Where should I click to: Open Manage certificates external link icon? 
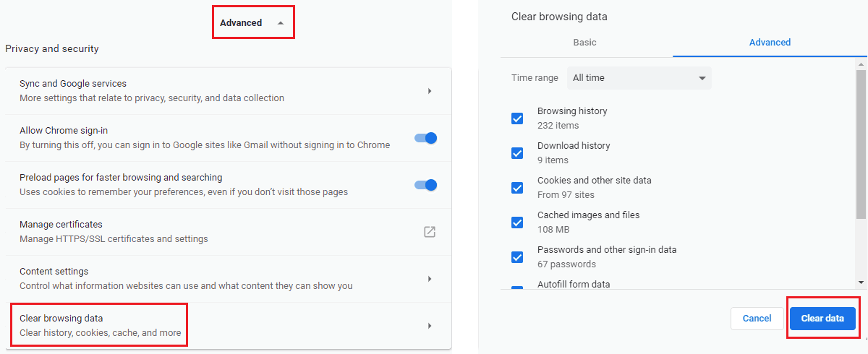430,232
